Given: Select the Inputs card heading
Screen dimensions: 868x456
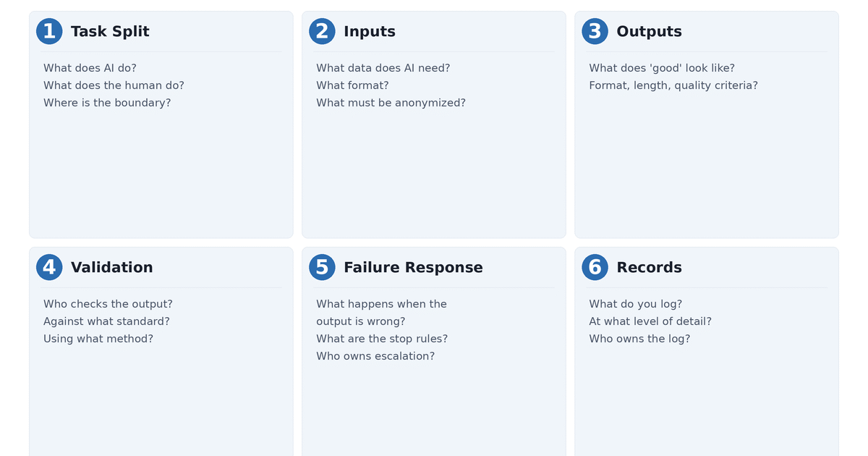Looking at the screenshot, I should coord(369,32).
